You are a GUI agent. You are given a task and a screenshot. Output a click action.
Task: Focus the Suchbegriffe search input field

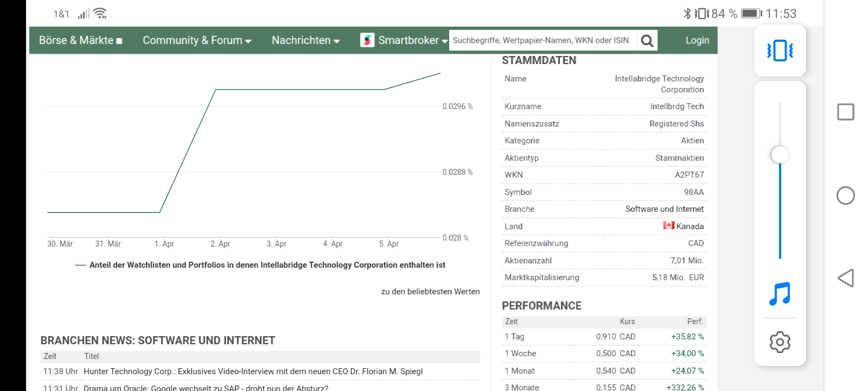(543, 40)
